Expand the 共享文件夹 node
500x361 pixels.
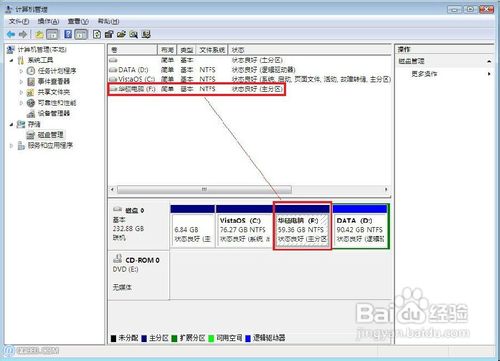coord(21,92)
